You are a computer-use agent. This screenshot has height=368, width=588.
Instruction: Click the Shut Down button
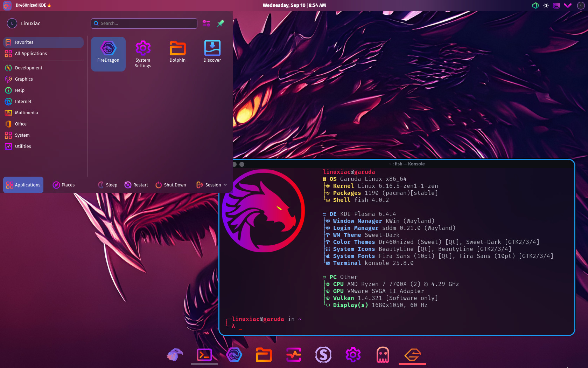click(x=171, y=185)
